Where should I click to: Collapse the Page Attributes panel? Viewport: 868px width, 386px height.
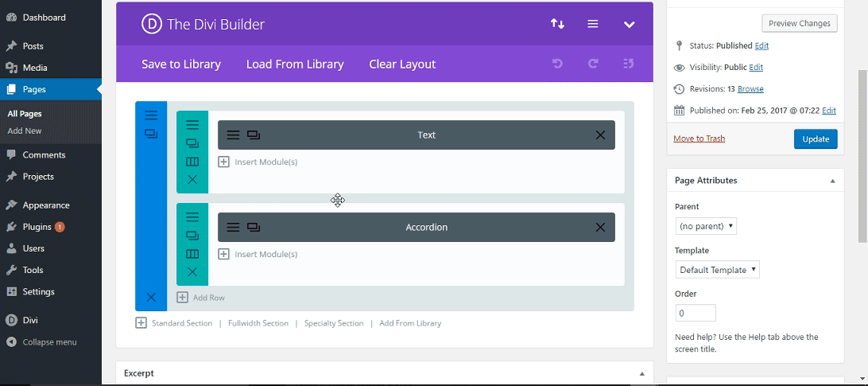click(832, 181)
